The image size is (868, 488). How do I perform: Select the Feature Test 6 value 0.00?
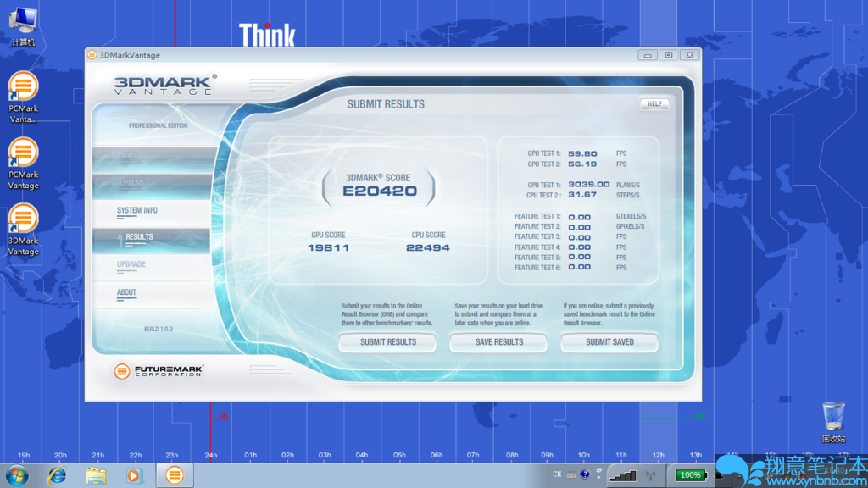[x=580, y=267]
